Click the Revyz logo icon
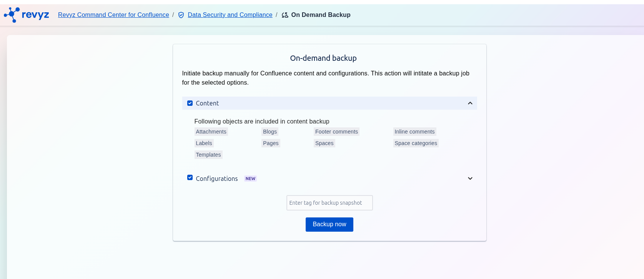Screen dimensions: 644x279 pos(12,15)
